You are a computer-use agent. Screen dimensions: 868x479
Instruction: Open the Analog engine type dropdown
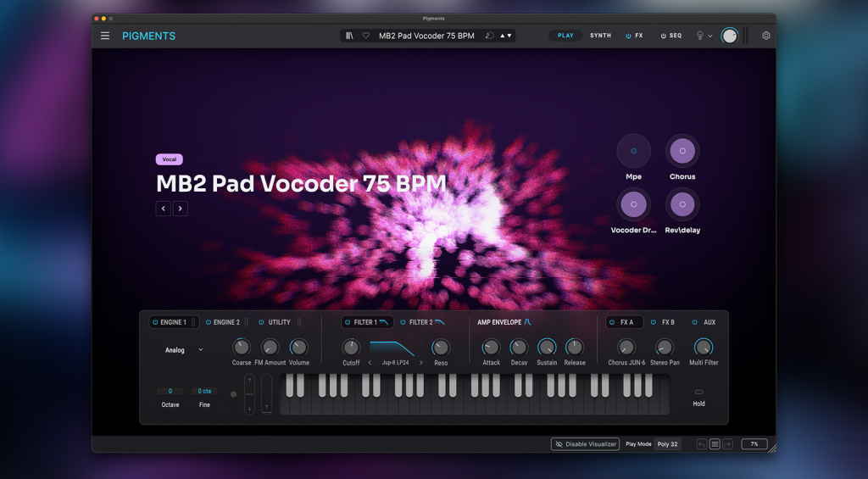pos(184,350)
